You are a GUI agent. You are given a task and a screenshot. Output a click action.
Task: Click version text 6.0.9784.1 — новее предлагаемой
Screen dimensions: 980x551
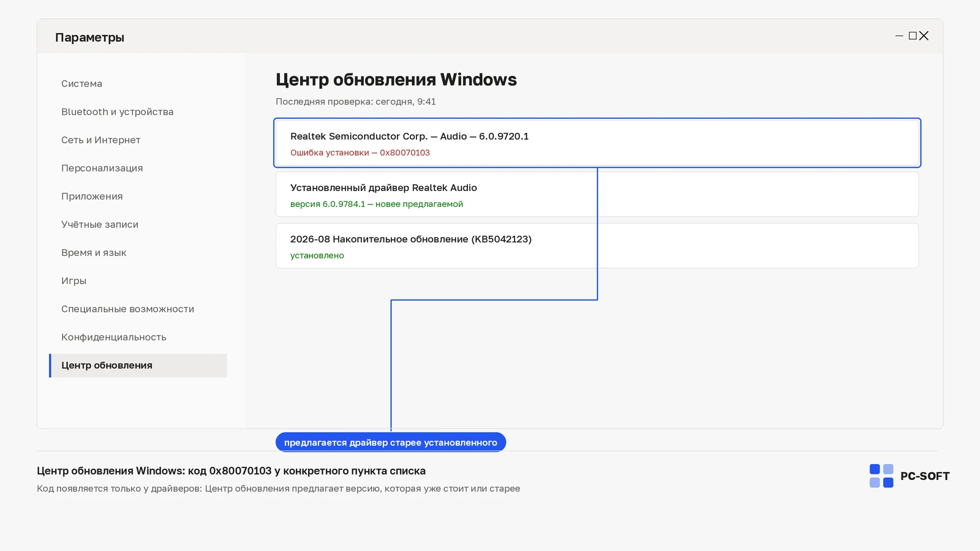click(x=377, y=204)
